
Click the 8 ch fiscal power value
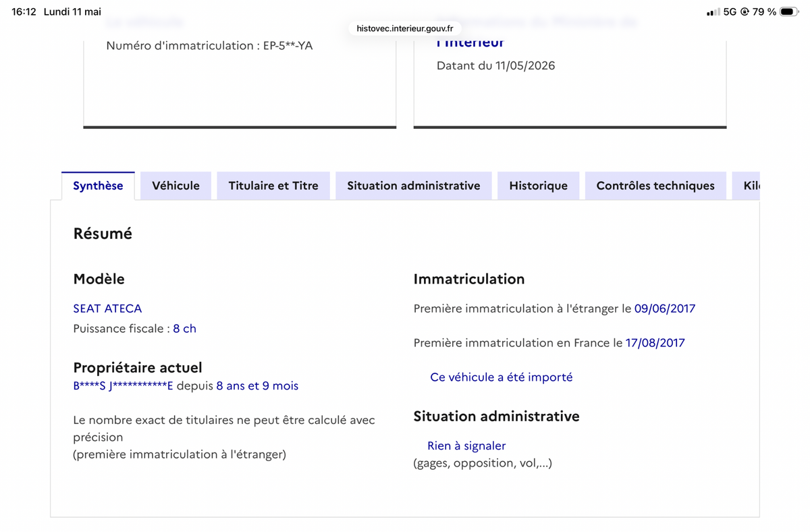pos(184,329)
